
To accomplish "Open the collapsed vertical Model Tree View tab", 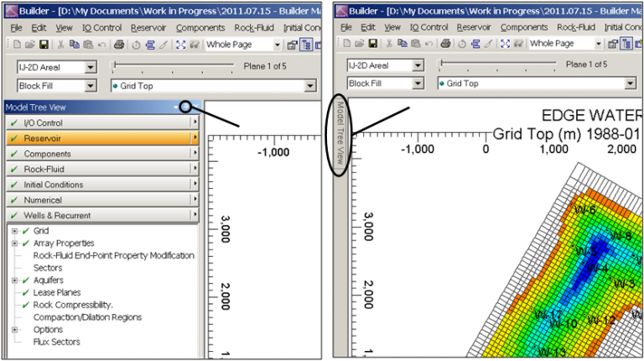I will pyautogui.click(x=340, y=134).
